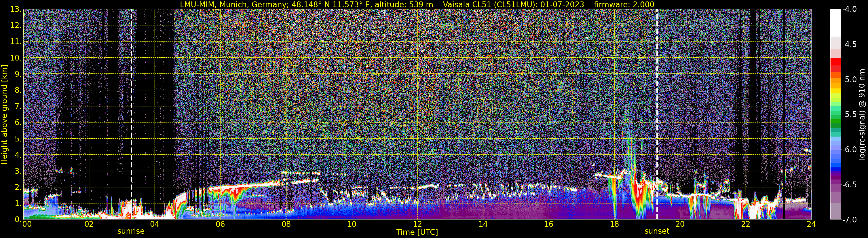The width and height of the screenshot is (868, 238).
Task: Click the 'log(rc-signal) @ 910 nm' colorbar label
Action: click(x=862, y=114)
